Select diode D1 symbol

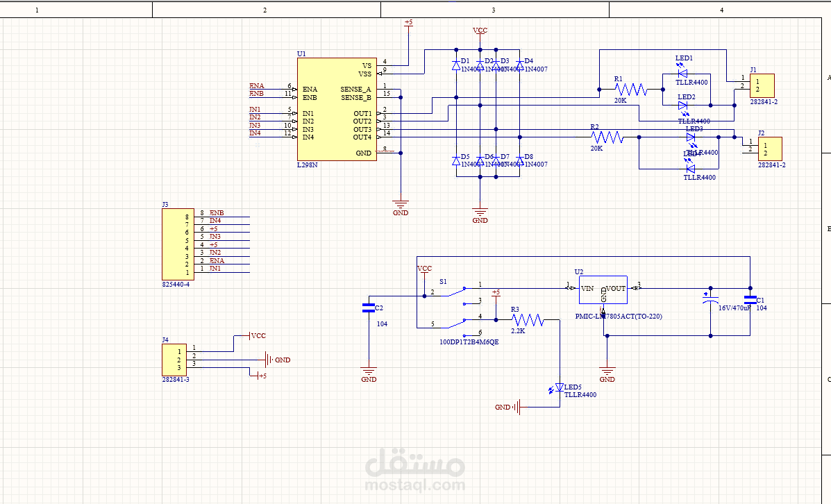tap(456, 65)
